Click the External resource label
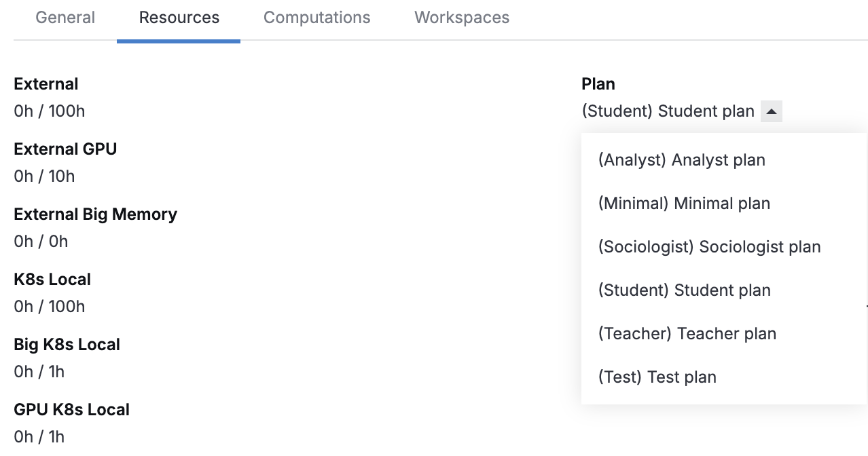 [46, 83]
